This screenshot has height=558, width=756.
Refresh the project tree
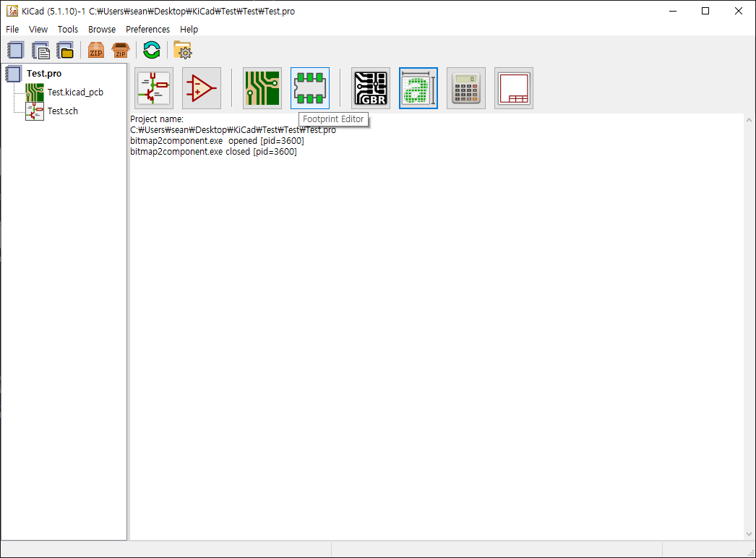(x=151, y=50)
